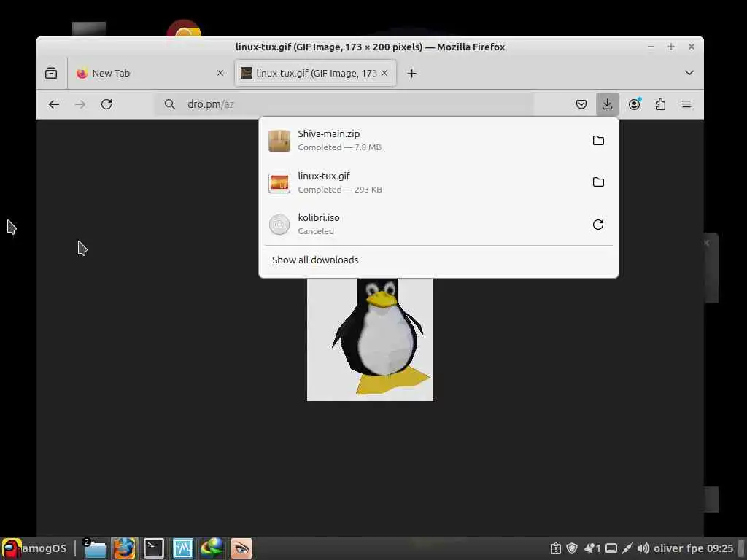Go back with the back arrow
Screen dimensions: 747x560
click(54, 104)
